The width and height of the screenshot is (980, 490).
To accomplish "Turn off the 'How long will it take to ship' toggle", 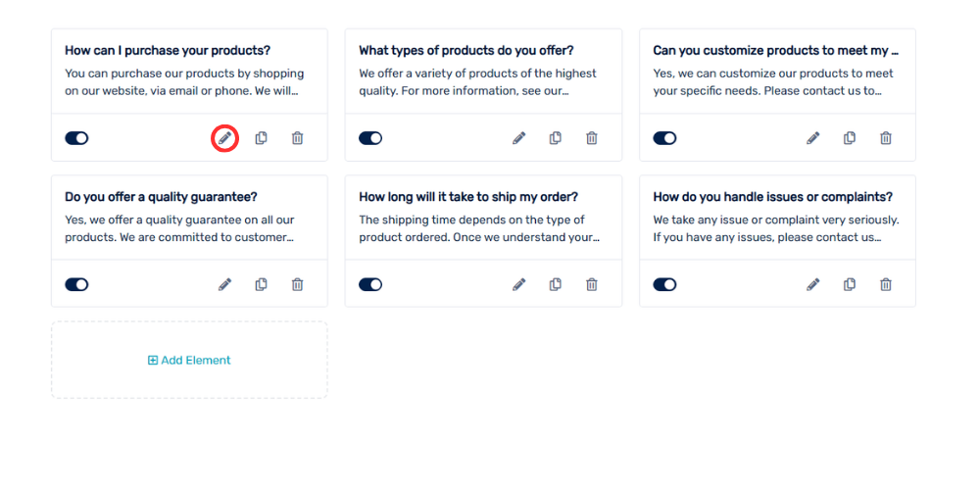I will [x=370, y=284].
